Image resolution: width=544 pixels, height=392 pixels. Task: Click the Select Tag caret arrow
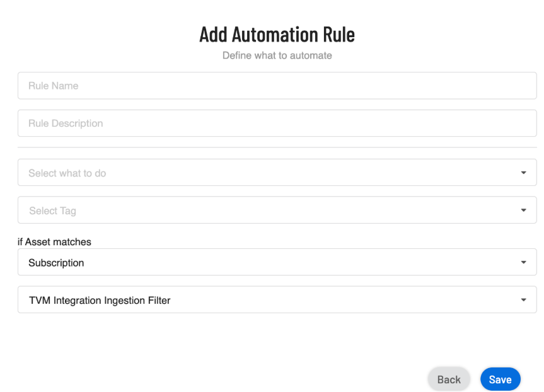point(523,210)
